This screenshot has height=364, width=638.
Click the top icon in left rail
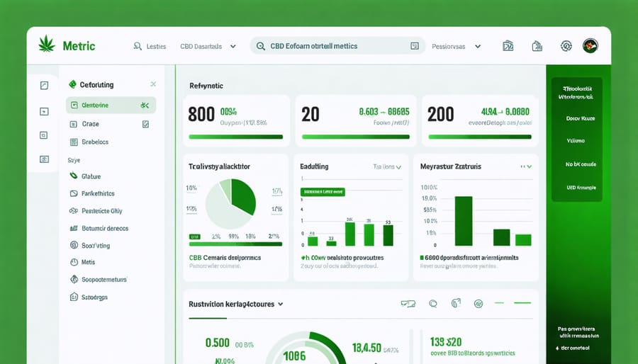point(44,86)
